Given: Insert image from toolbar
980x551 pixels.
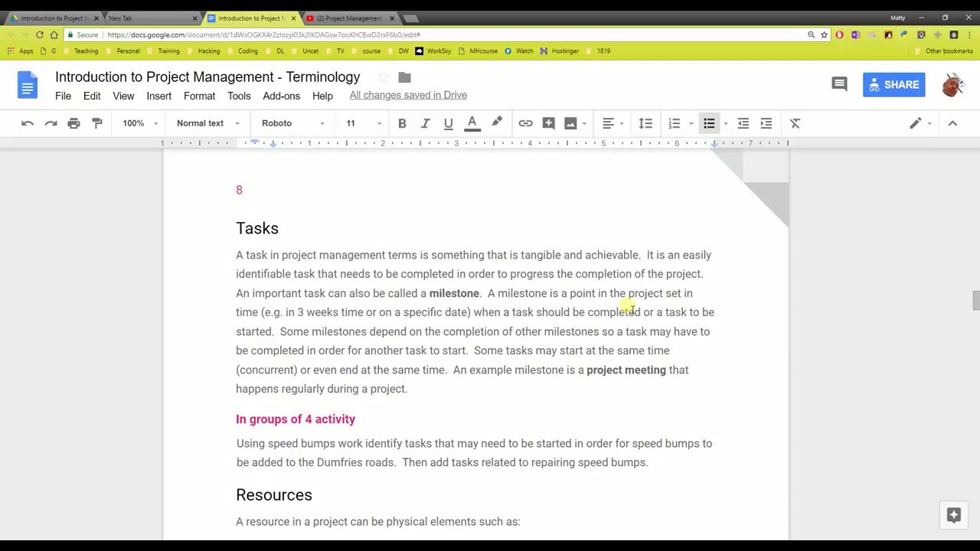Looking at the screenshot, I should (570, 123).
